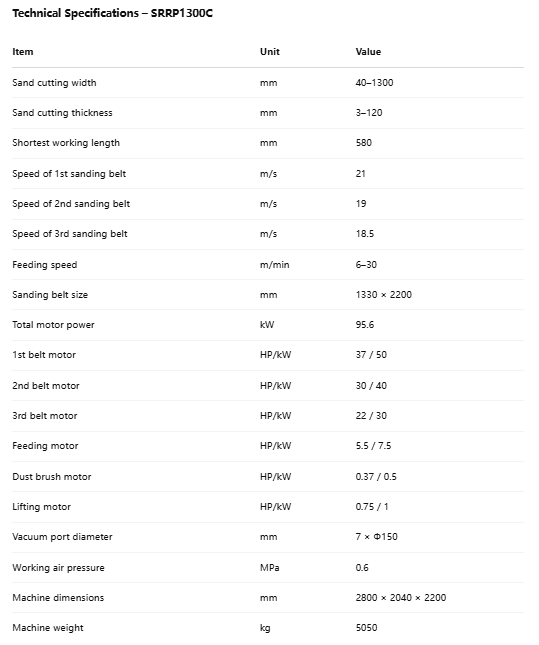This screenshot has height=645, width=539.
Task: Click the Machine weight value 5050
Action: click(366, 628)
